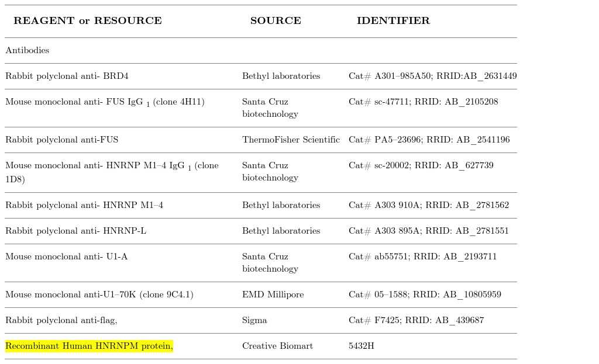Click 'Rabbit polyclonal anti-FUS' cell
Image resolution: width=599 pixels, height=364 pixels.
pos(62,140)
